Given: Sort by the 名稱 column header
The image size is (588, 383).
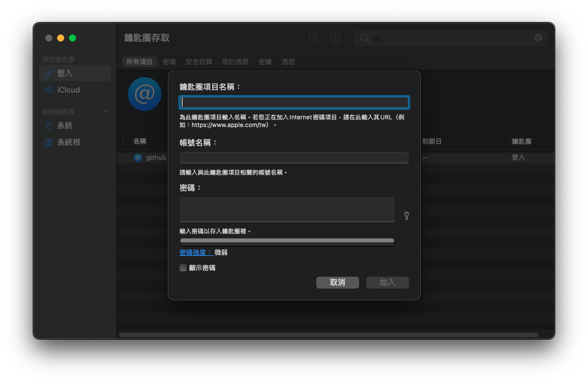Looking at the screenshot, I should (x=140, y=141).
